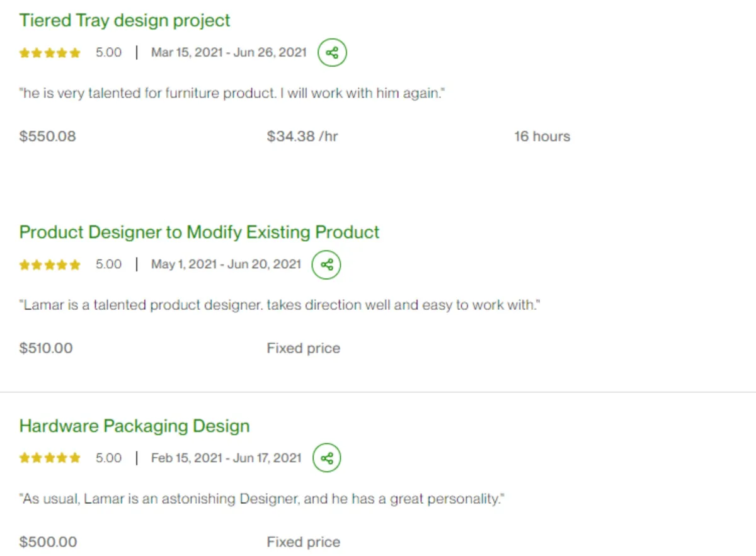Image resolution: width=756 pixels, height=556 pixels.
Task: Click the $34.38 /hr rate text
Action: pyautogui.click(x=302, y=137)
